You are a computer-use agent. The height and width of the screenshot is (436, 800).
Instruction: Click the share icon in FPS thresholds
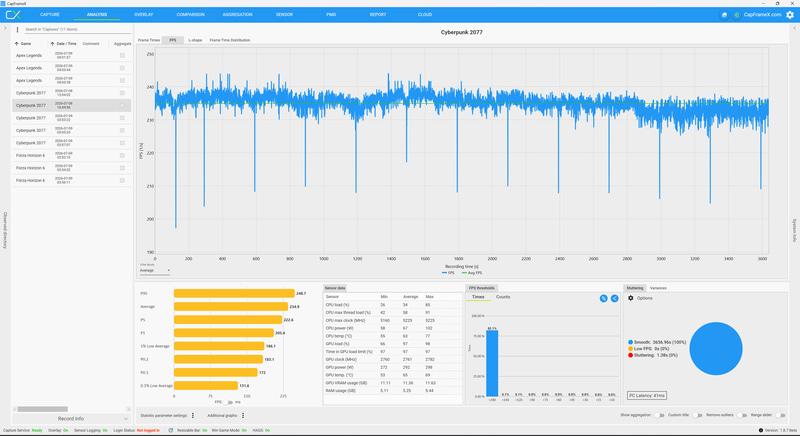pos(615,298)
